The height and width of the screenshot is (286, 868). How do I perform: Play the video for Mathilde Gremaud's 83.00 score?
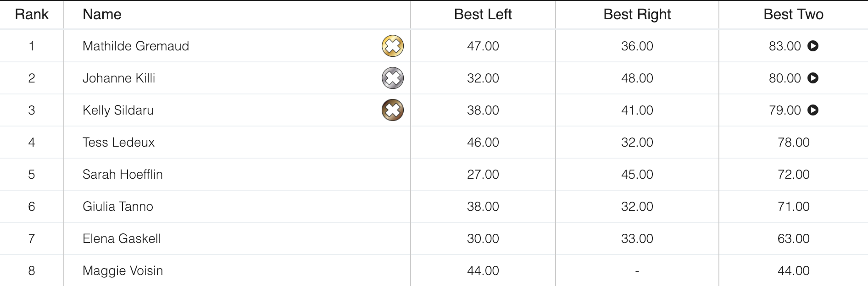pyautogui.click(x=814, y=46)
